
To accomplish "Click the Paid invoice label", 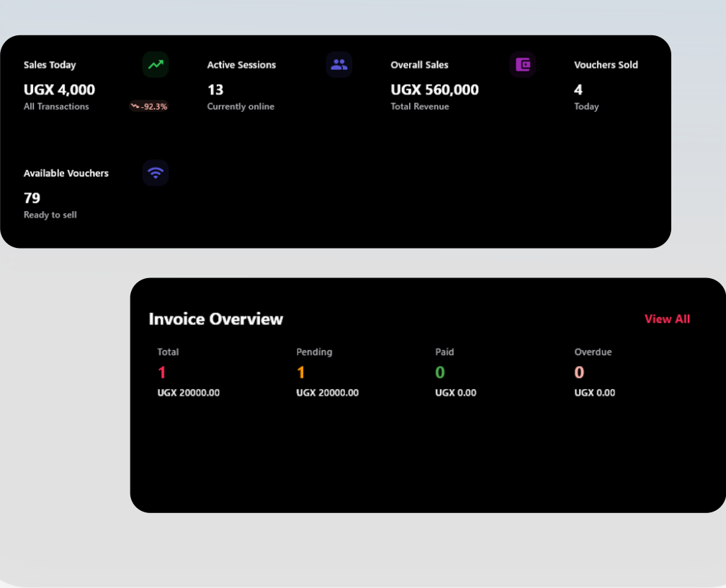I will click(x=444, y=352).
